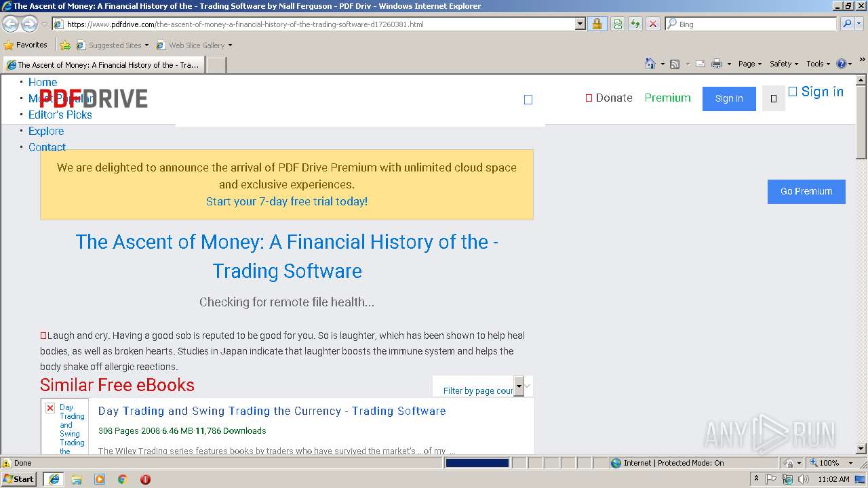This screenshot has width=868, height=488.
Task: Click the Print icon in command bar
Action: (717, 64)
